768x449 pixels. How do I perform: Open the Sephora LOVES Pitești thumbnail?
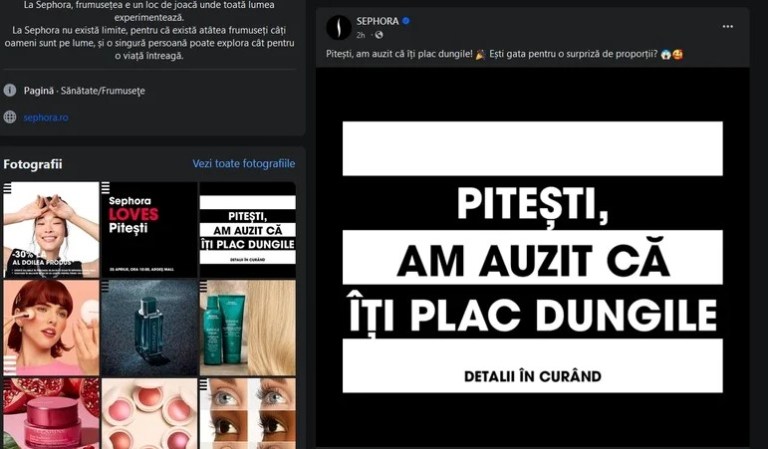pos(149,230)
